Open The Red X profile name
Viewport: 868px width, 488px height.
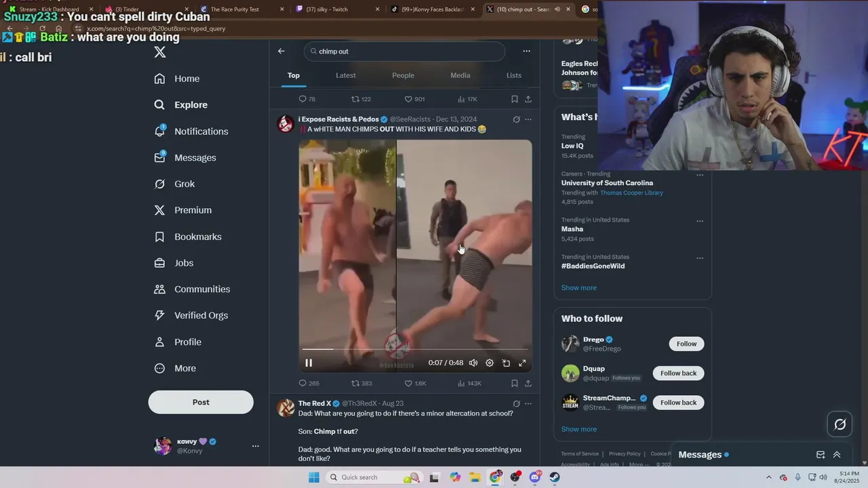tap(315, 403)
